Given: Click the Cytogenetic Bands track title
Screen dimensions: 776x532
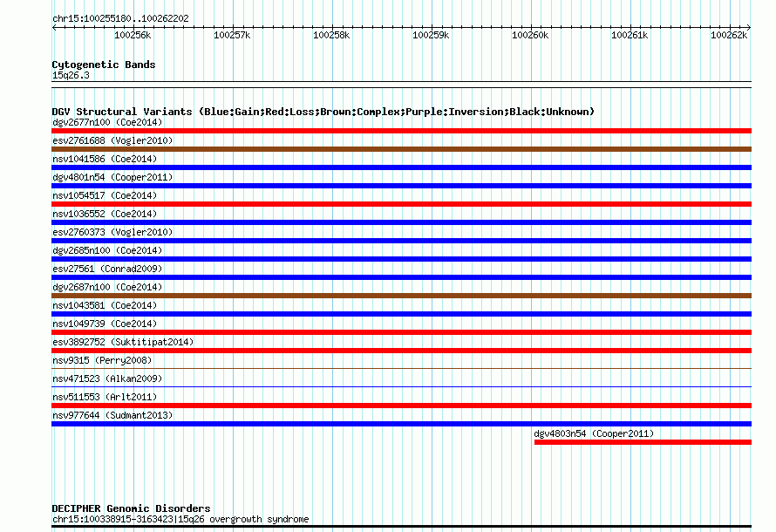Looking at the screenshot, I should [104, 65].
